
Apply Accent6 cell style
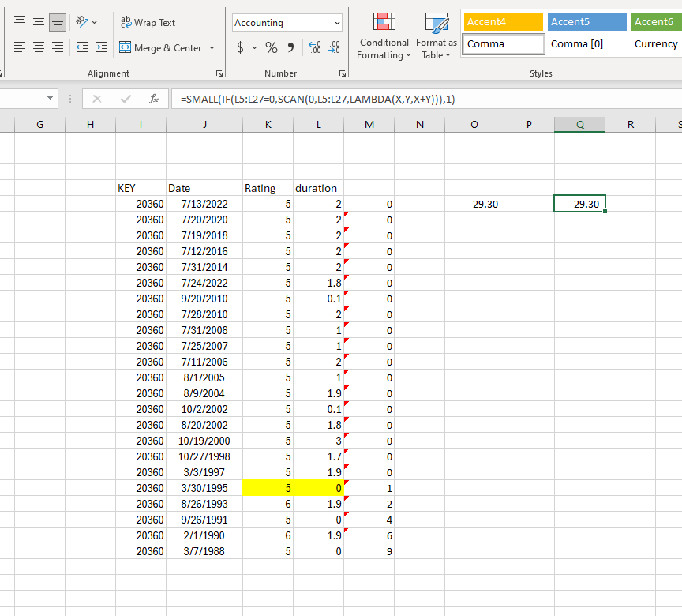[x=657, y=22]
